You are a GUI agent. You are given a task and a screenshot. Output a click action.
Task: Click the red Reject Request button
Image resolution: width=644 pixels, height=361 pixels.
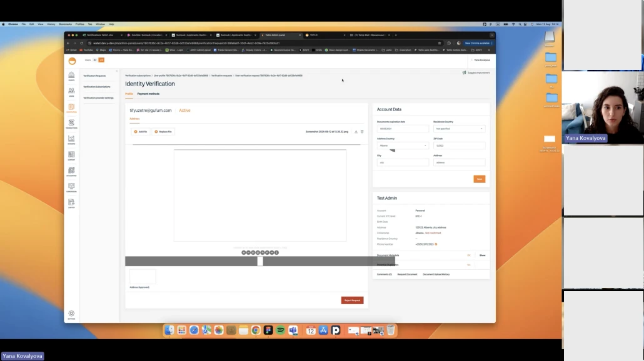point(353,300)
